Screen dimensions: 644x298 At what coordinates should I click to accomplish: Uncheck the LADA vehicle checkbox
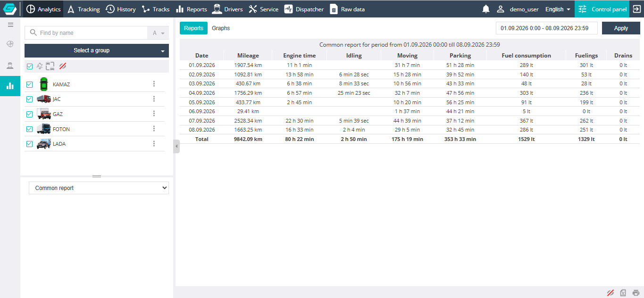pyautogui.click(x=30, y=144)
